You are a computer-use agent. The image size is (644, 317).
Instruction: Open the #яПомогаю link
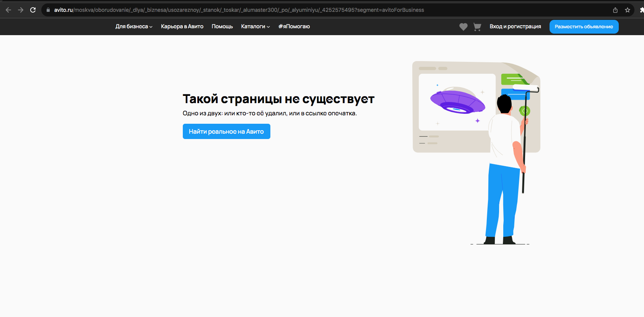point(294,26)
